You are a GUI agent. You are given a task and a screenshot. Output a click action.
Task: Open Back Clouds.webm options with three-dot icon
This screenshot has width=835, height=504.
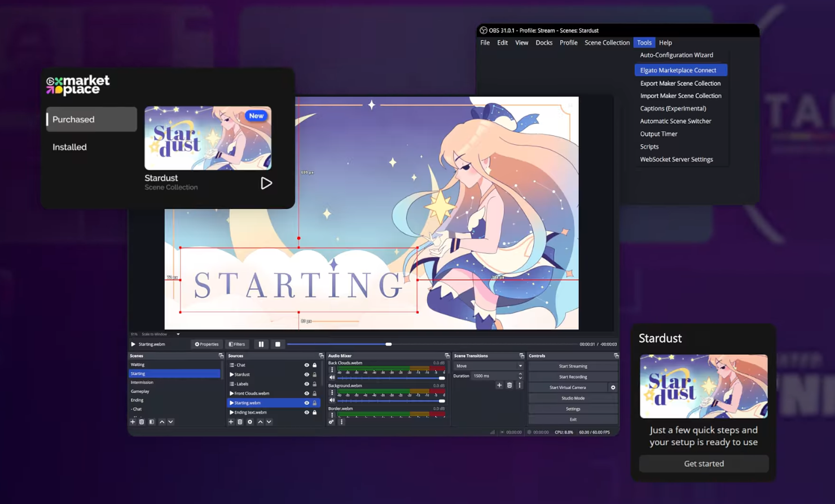332,369
